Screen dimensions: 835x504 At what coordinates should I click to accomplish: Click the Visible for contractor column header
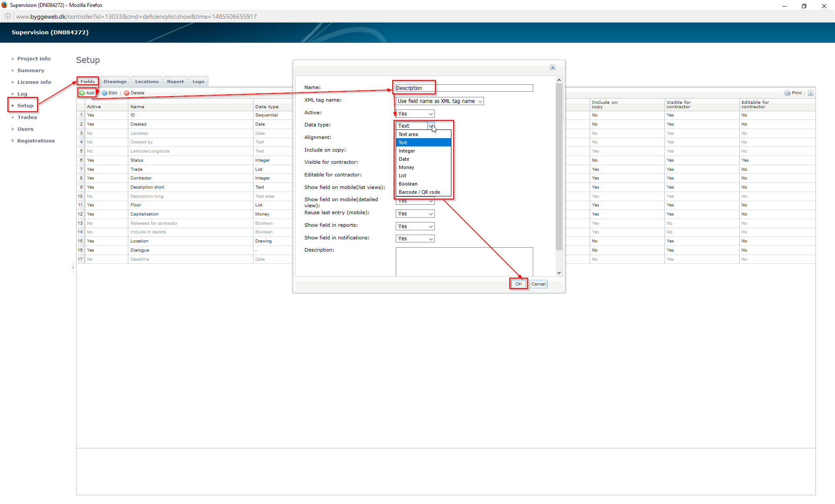pos(701,105)
